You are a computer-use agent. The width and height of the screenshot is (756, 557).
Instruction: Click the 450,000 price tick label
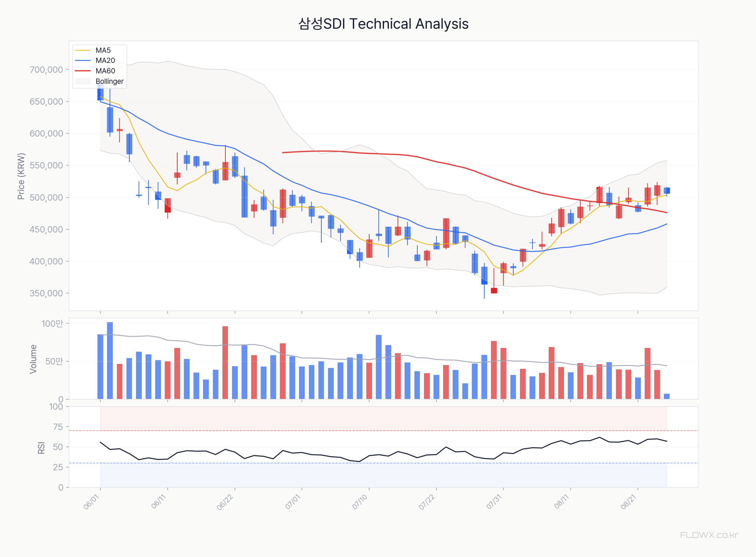tap(46, 229)
